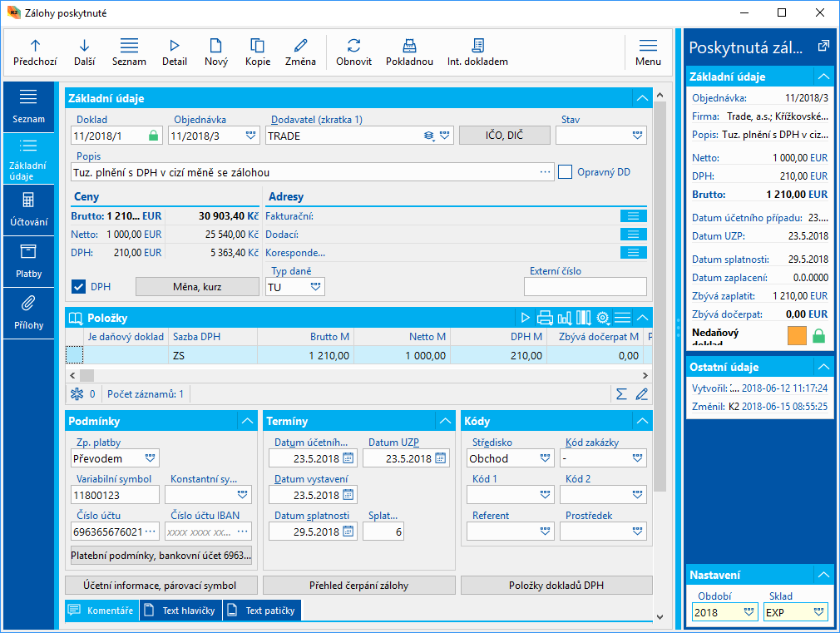Open the pop-out icon on Poskytnutá záloha panel

823,47
